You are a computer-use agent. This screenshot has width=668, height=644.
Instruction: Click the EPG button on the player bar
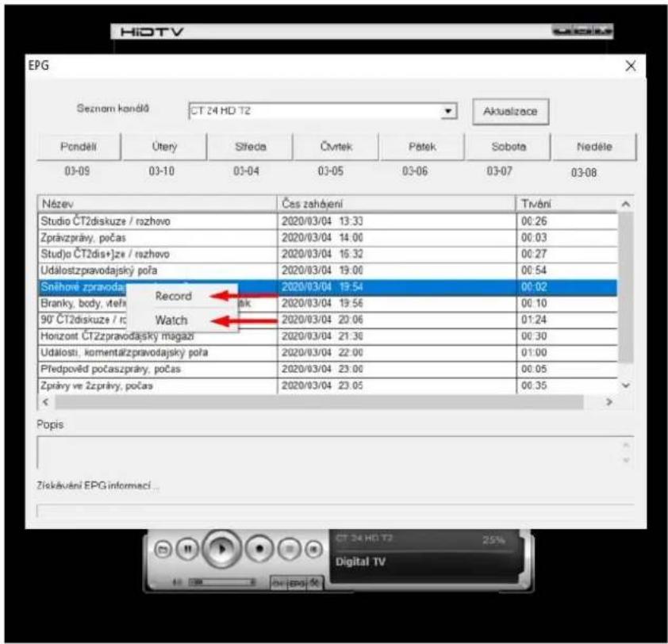coord(297,583)
